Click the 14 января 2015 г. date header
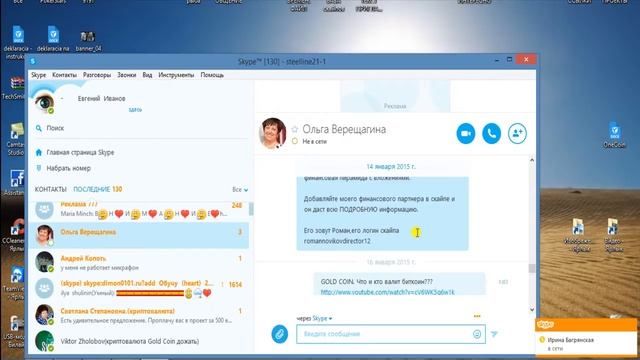 [x=391, y=167]
